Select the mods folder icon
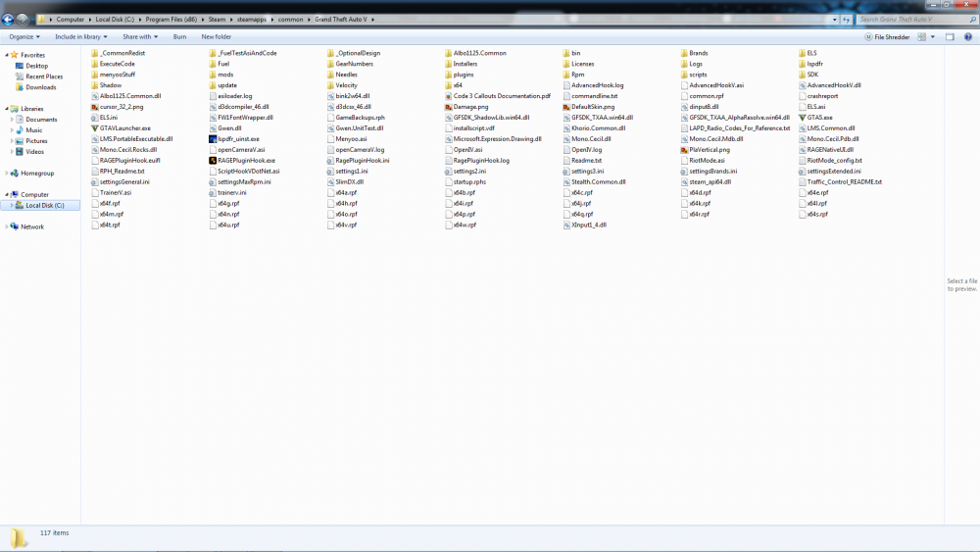The width and height of the screenshot is (980, 552). point(213,75)
